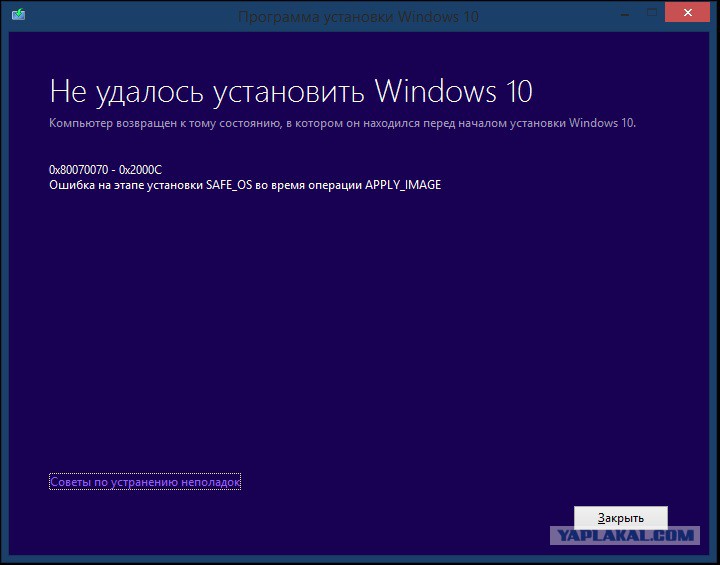Viewport: 720px width, 565px height.
Task: Click the Компьютер возвращен к тому состоянию line
Action: 342,123
